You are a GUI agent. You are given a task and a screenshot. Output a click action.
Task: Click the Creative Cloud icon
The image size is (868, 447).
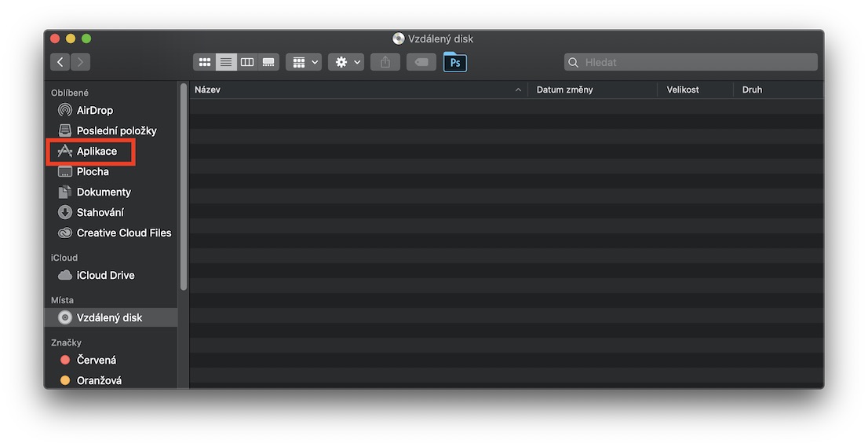(65, 233)
